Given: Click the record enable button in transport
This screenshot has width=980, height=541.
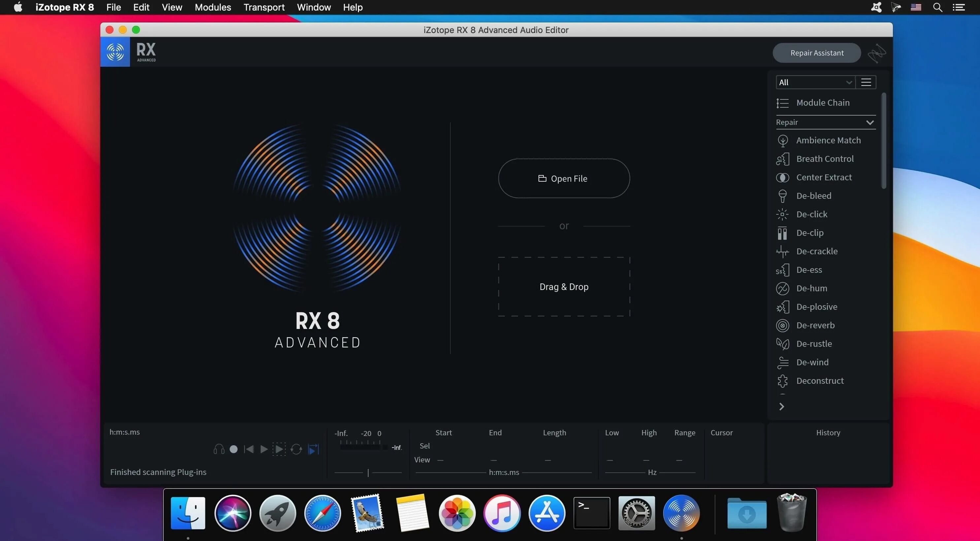Looking at the screenshot, I should pyautogui.click(x=234, y=449).
